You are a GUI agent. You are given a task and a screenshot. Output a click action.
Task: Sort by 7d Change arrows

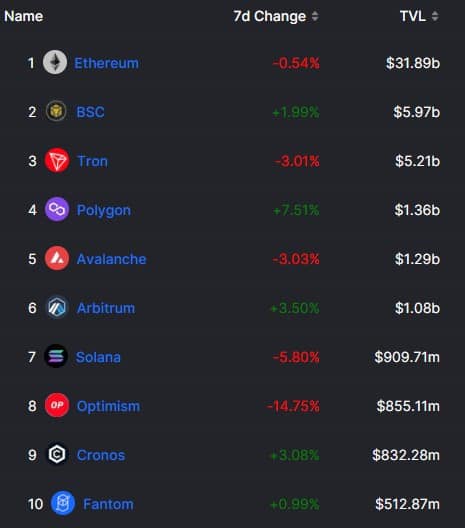(315, 16)
